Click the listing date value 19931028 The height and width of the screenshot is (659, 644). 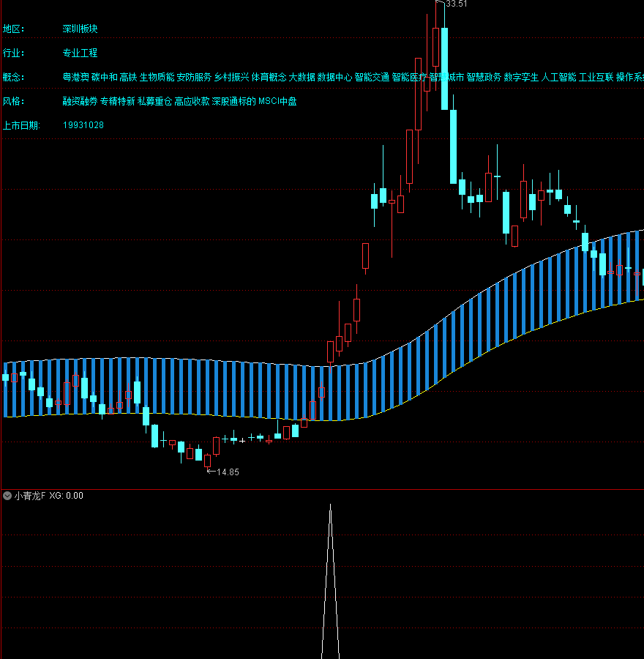tap(83, 125)
